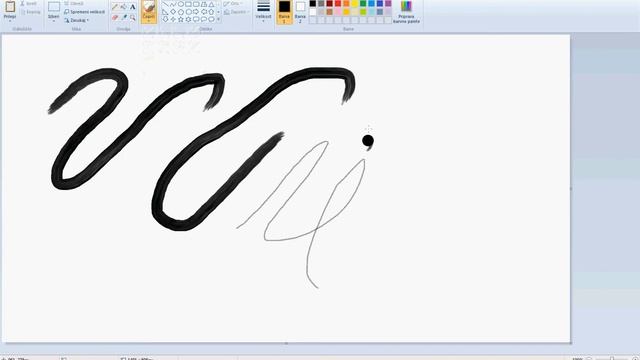Click the canvas bottom-center resize handle
The height and width of the screenshot is (360, 640).
click(286, 344)
